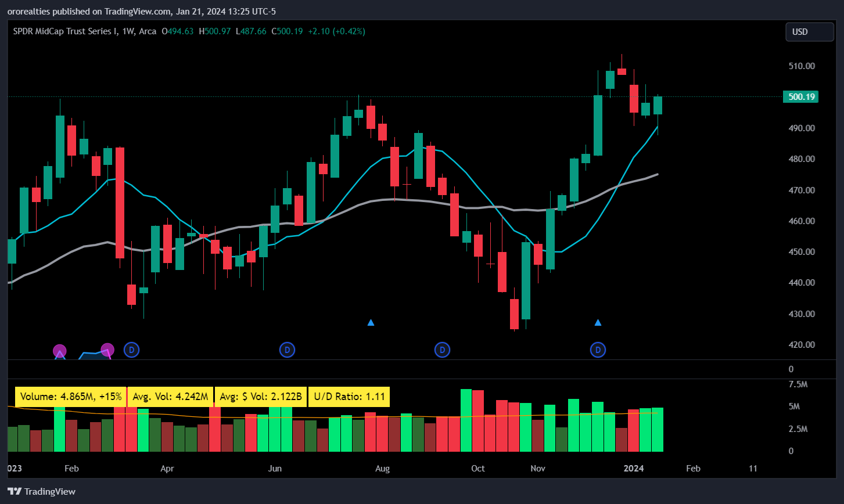844x504 pixels.
Task: Click the 430.00 price axis label
Action: pyautogui.click(x=800, y=314)
